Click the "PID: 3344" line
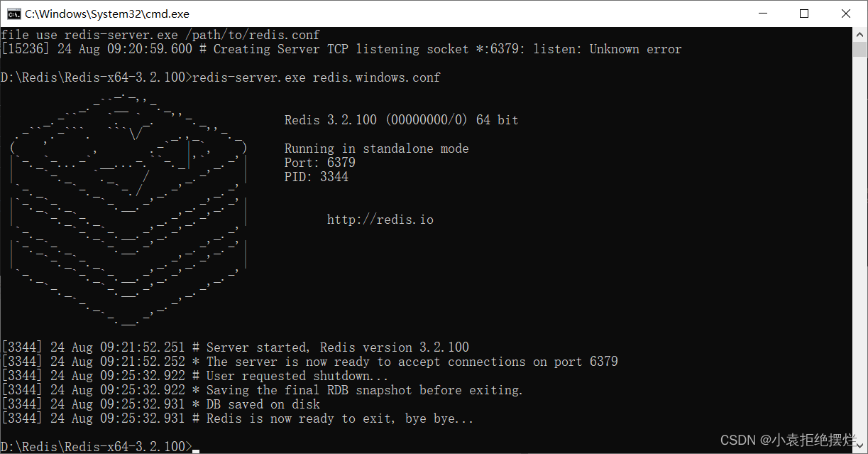Image resolution: width=868 pixels, height=454 pixels. point(317,177)
